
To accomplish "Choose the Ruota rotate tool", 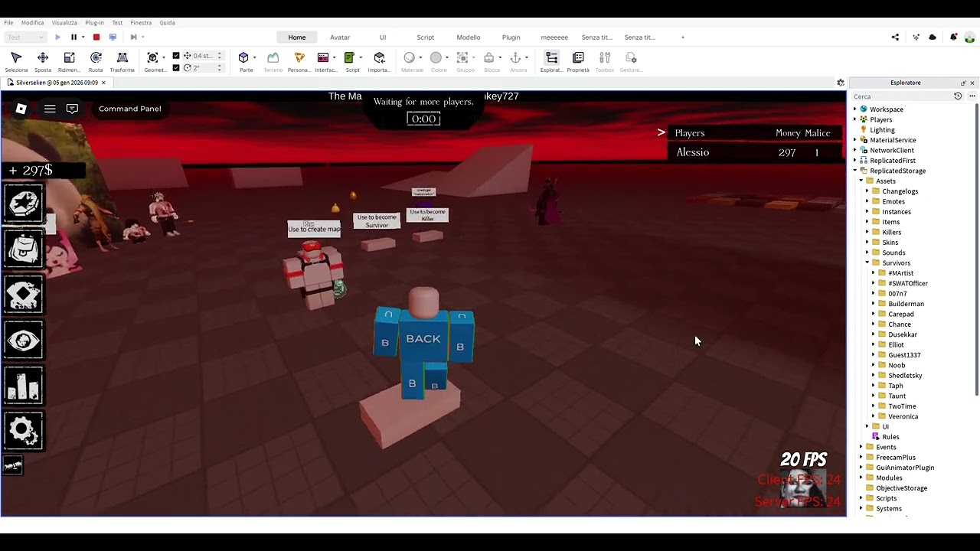I will tap(96, 62).
